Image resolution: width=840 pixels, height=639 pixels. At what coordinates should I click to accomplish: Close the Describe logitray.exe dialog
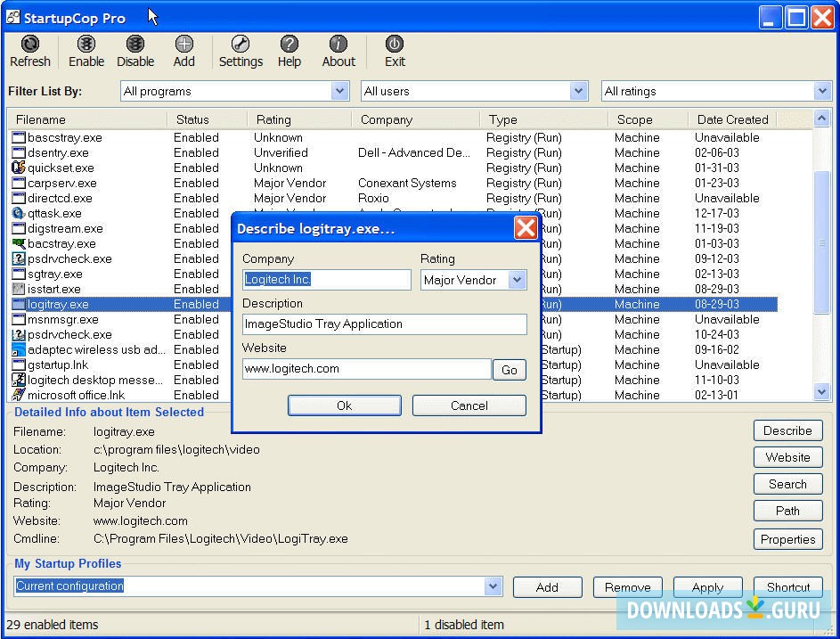click(x=526, y=228)
